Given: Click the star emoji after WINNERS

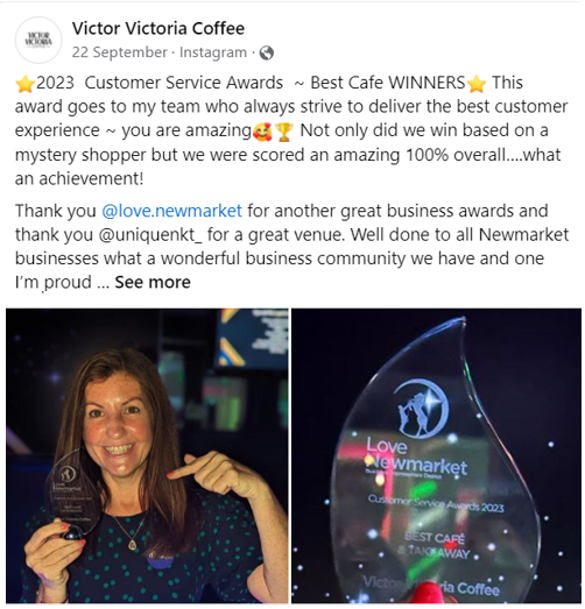Looking at the screenshot, I should point(477,84).
